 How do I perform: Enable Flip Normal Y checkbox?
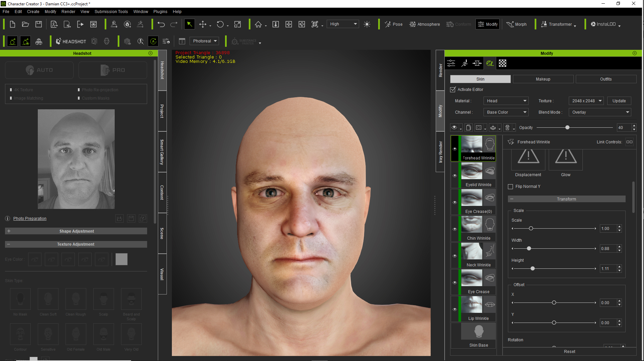510,187
